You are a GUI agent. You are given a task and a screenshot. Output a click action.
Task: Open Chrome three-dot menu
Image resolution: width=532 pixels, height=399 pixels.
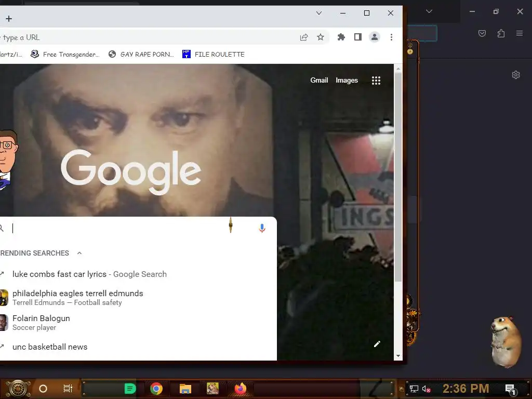pyautogui.click(x=391, y=37)
